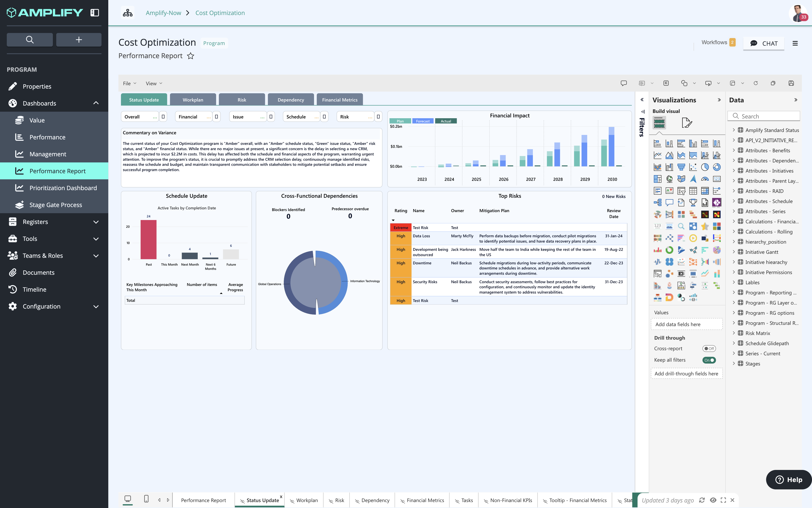
Task: Open the File dropdown menu
Action: coord(130,83)
